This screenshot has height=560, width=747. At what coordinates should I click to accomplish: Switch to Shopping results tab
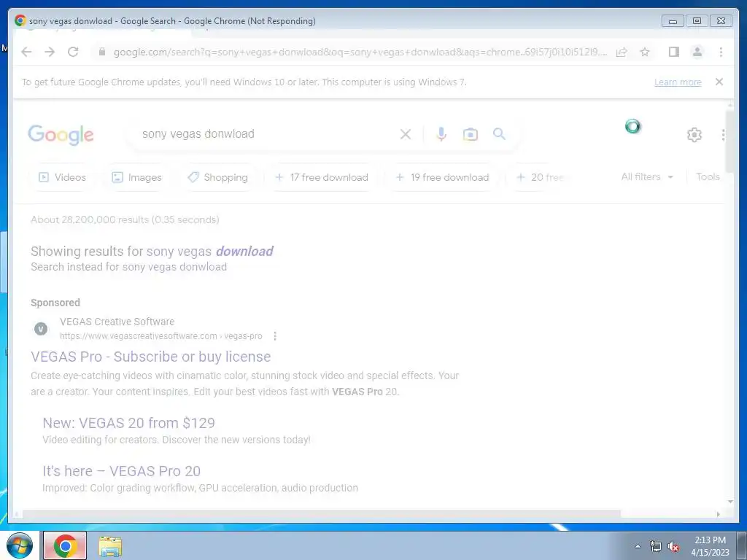[x=218, y=177]
